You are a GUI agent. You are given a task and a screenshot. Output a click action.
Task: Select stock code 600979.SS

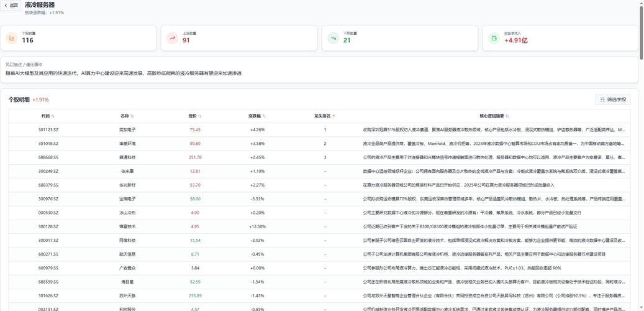point(48,268)
